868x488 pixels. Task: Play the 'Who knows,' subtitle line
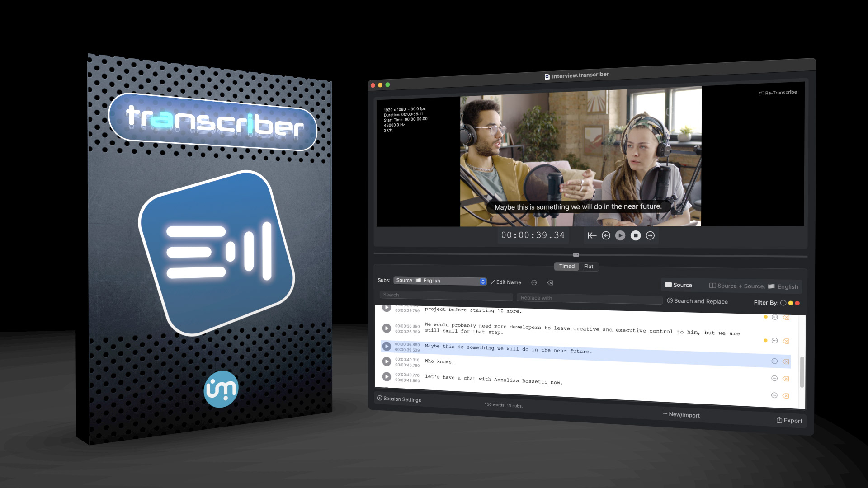387,361
